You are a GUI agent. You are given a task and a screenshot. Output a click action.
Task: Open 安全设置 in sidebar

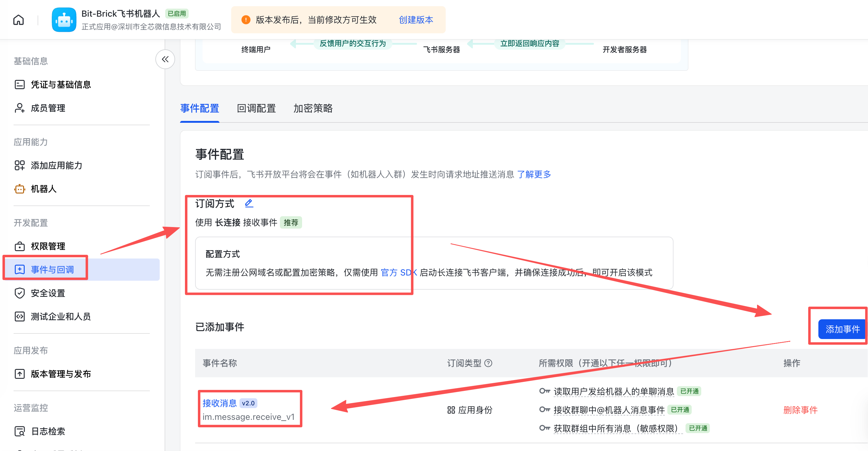click(48, 293)
